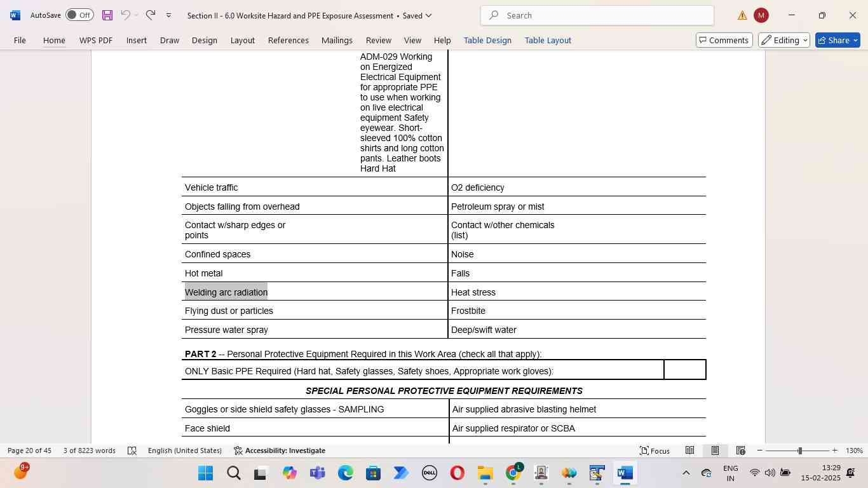Show hidden system tray icons chevron
The height and width of the screenshot is (488, 868).
[x=686, y=473]
